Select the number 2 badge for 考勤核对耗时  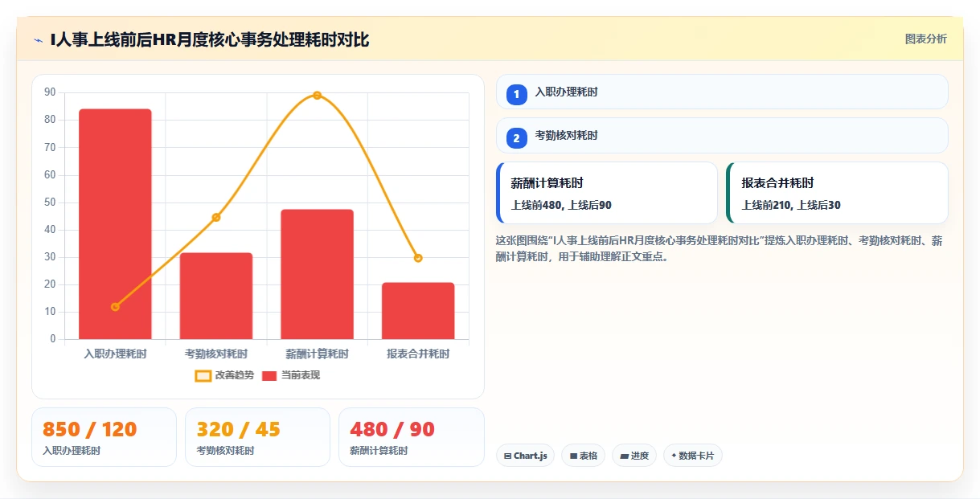[517, 137]
